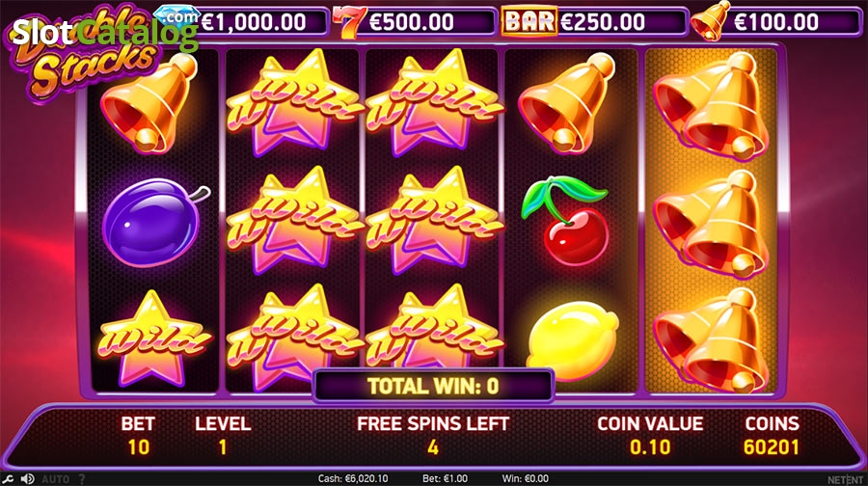Click the LEVEL 1 indicator

click(x=223, y=435)
